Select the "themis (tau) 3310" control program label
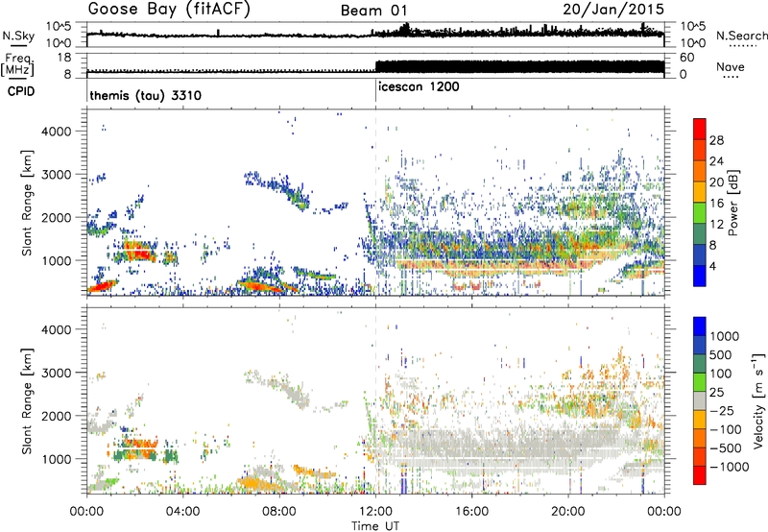 click(146, 95)
